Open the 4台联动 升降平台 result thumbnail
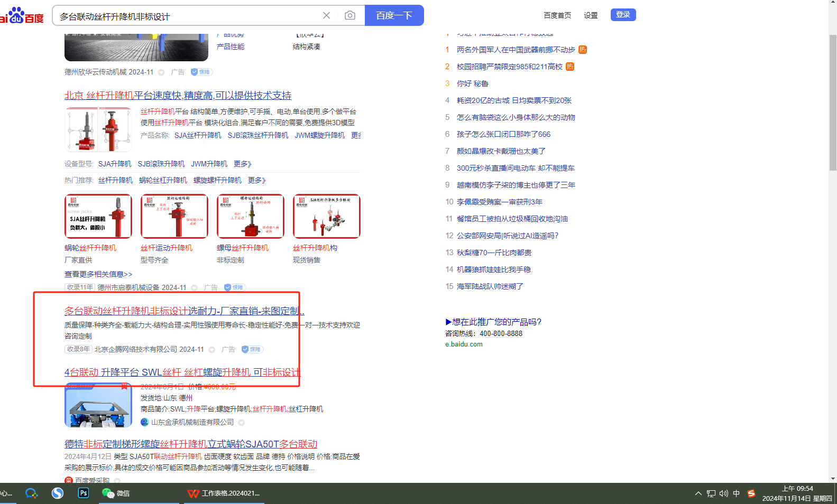This screenshot has width=837, height=504. 98,405
